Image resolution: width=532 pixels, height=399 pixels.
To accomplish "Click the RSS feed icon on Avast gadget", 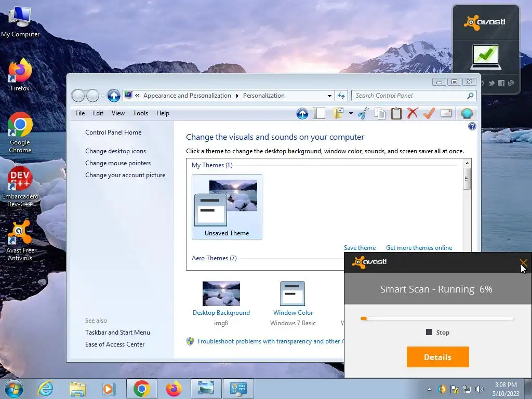I will [x=511, y=83].
